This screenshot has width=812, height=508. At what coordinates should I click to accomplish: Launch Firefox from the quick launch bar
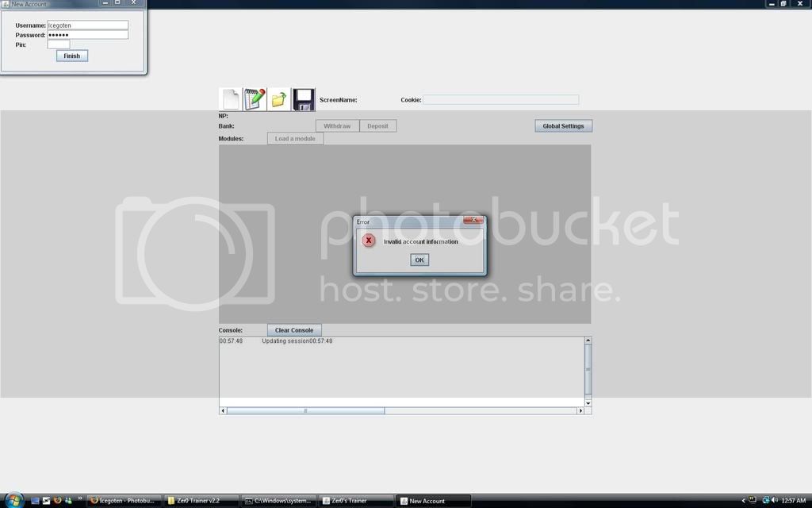click(x=57, y=501)
